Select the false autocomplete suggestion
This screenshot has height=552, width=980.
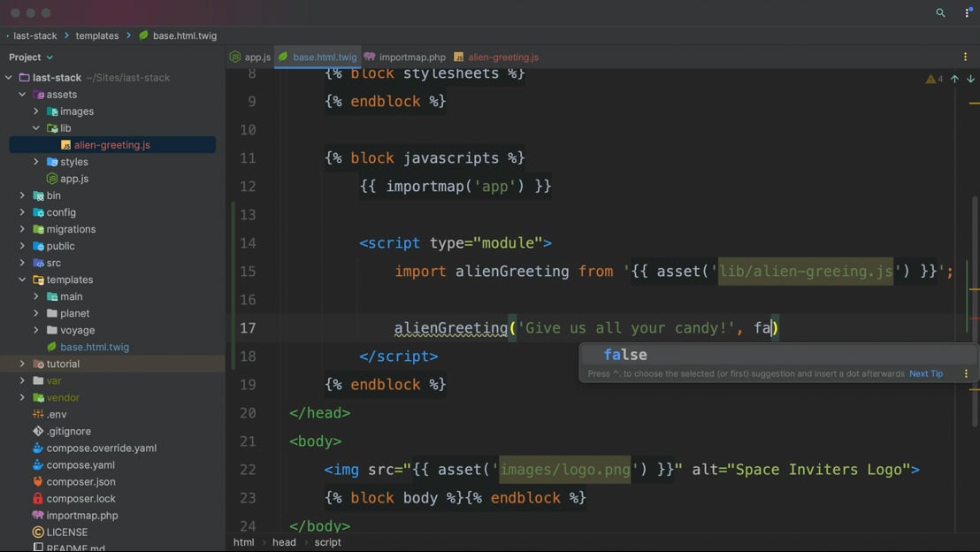625,355
